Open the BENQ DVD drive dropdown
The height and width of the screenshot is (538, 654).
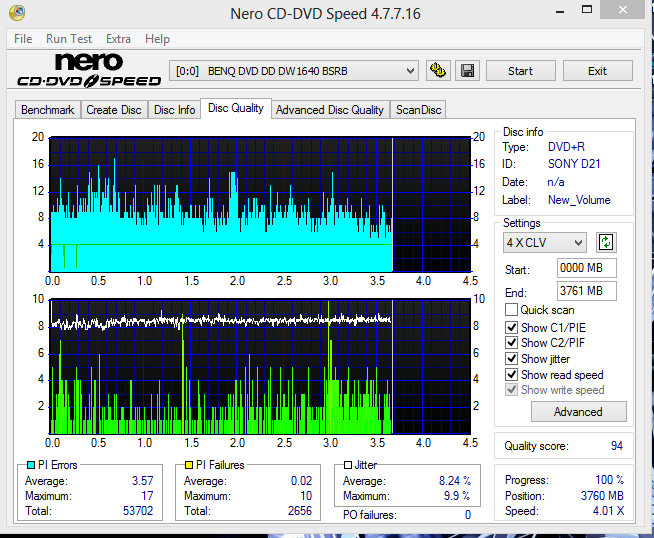(x=294, y=71)
